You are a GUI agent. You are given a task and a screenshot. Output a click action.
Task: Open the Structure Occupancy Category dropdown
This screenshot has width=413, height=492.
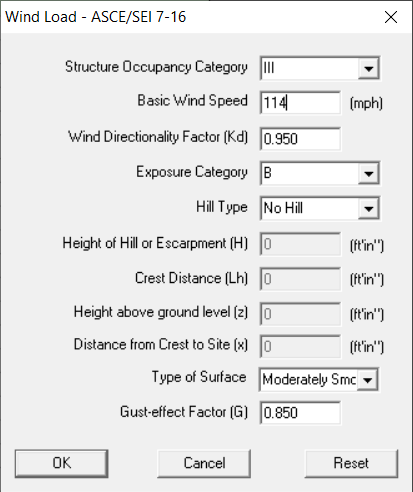(368, 68)
